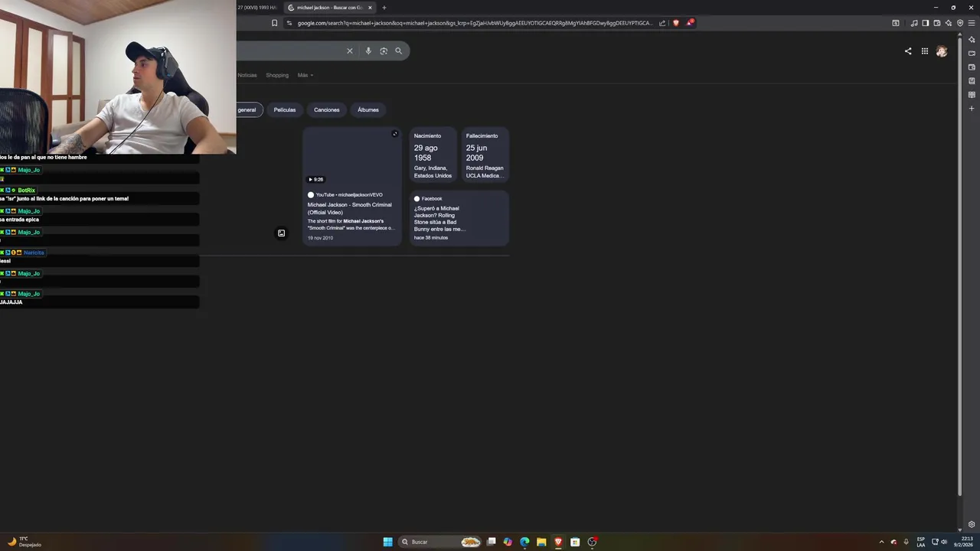Select the Canciones chip

(x=326, y=109)
